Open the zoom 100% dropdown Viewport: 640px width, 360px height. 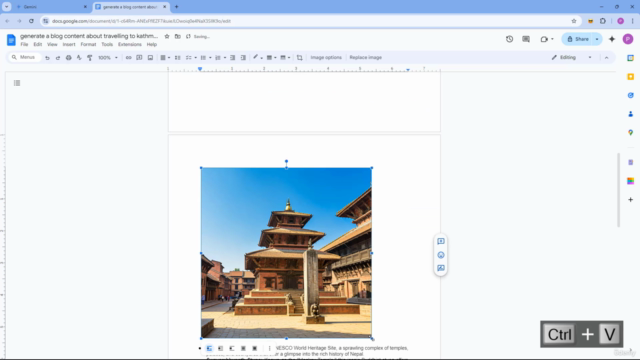[108, 58]
